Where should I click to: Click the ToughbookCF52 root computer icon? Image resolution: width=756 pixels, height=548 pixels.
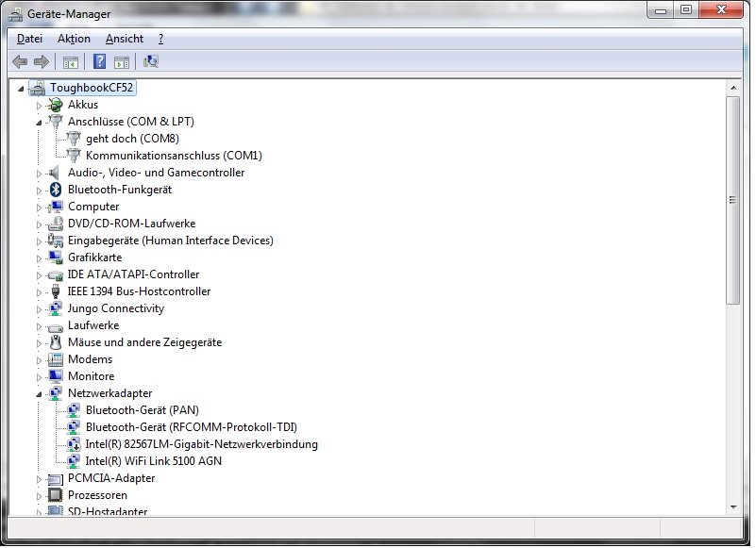[37, 89]
